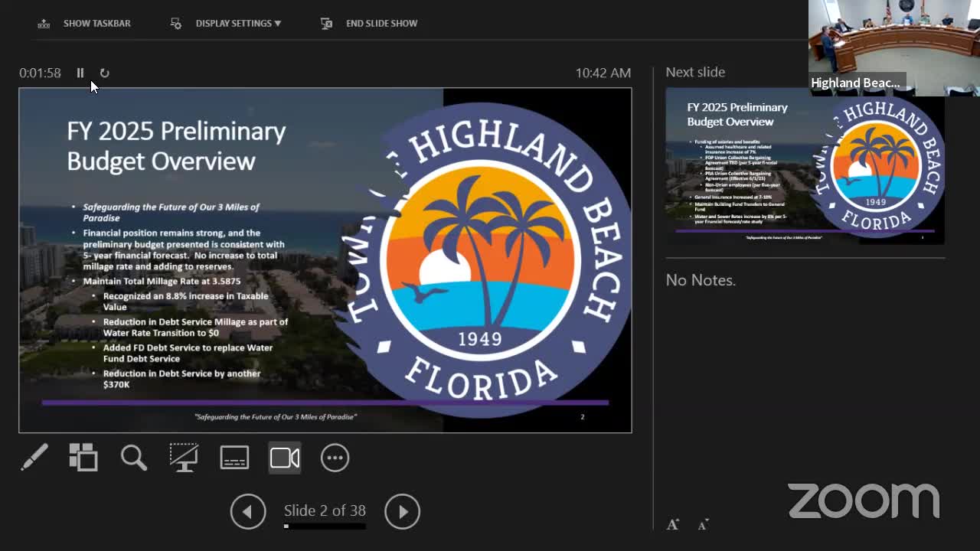The width and height of the screenshot is (980, 551).
Task: Click Show Taskbar option
Action: point(96,23)
